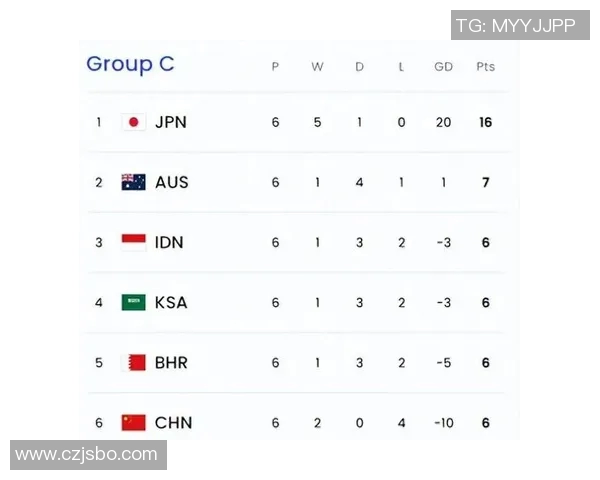Select the BHR team name
The width and height of the screenshot is (600, 480).
pyautogui.click(x=171, y=362)
